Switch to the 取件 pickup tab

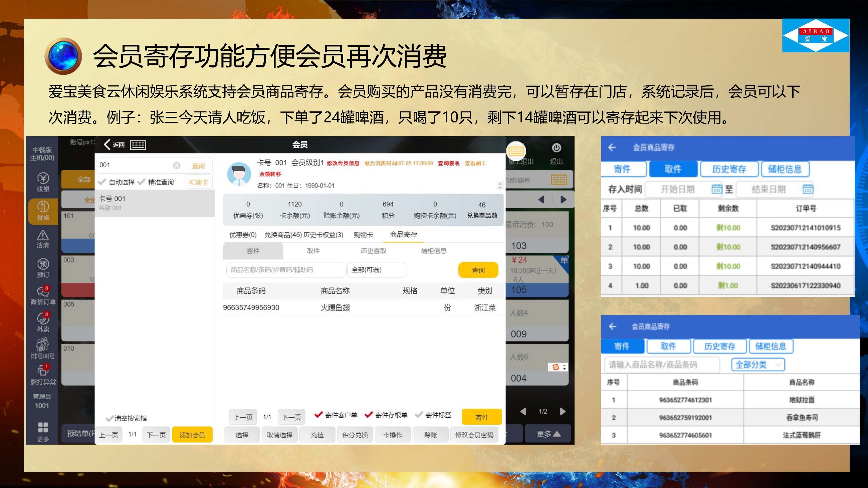(673, 169)
